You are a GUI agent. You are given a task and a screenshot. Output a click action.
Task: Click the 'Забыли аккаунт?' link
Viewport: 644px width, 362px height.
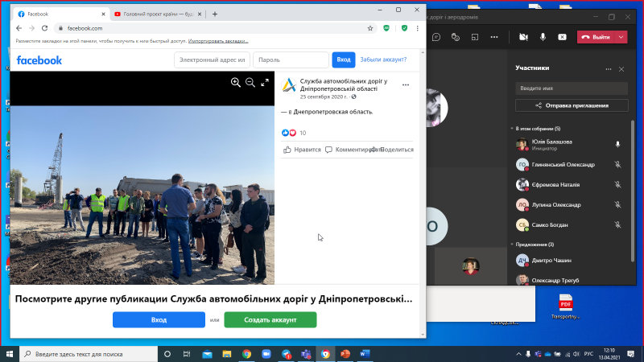[x=383, y=60]
